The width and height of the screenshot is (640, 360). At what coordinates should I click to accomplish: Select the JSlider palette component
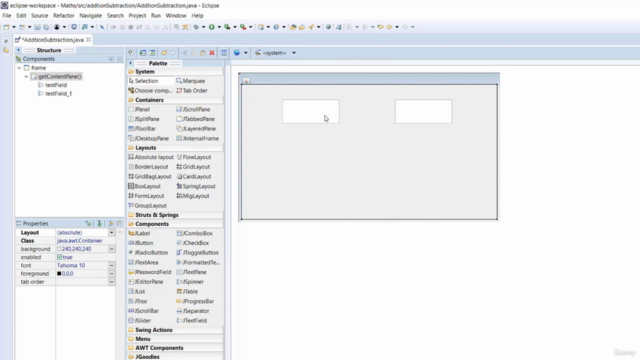click(x=140, y=320)
